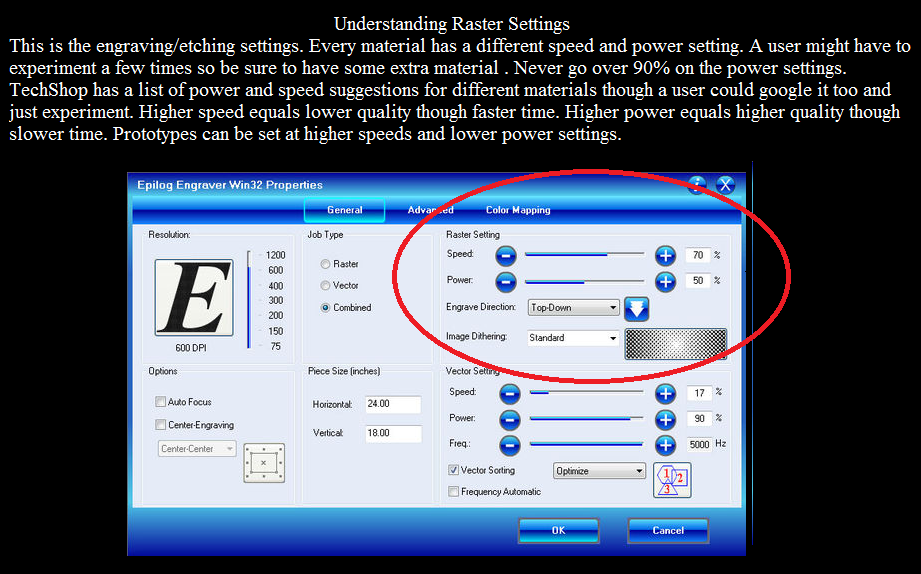Click the blue Engrave Direction arrow icon
The width and height of the screenshot is (921, 574).
(636, 308)
